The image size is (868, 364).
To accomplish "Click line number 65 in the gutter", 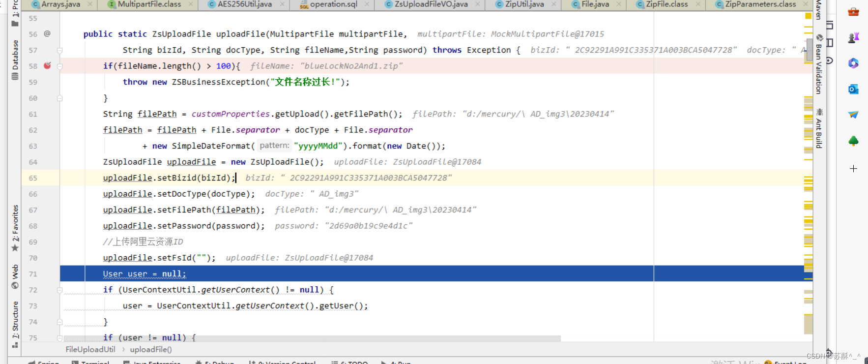I will coord(33,178).
